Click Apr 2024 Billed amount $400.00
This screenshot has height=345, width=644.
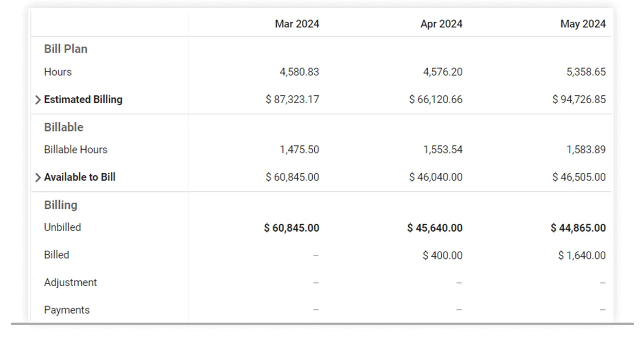tap(442, 255)
